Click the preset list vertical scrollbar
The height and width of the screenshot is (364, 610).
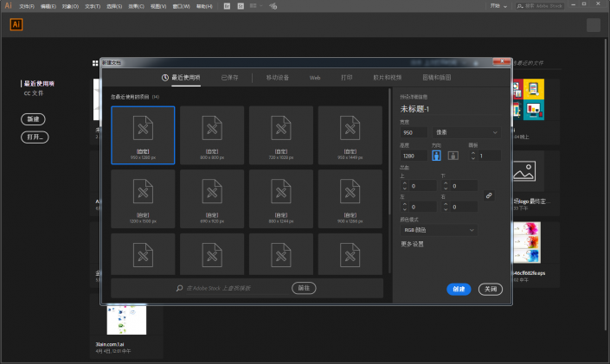pyautogui.click(x=389, y=151)
